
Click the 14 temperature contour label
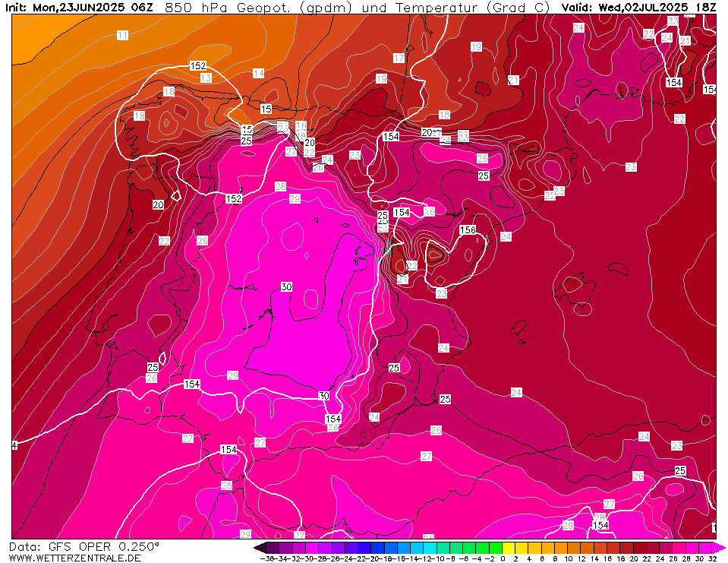259,73
